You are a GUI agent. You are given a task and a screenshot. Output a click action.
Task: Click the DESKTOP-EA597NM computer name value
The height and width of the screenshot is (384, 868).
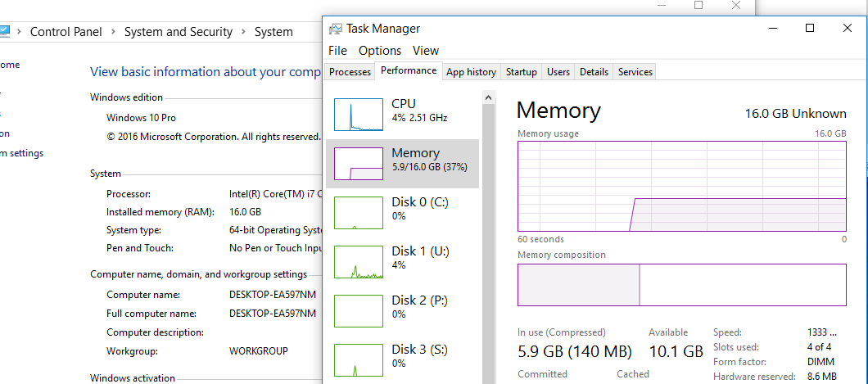273,295
